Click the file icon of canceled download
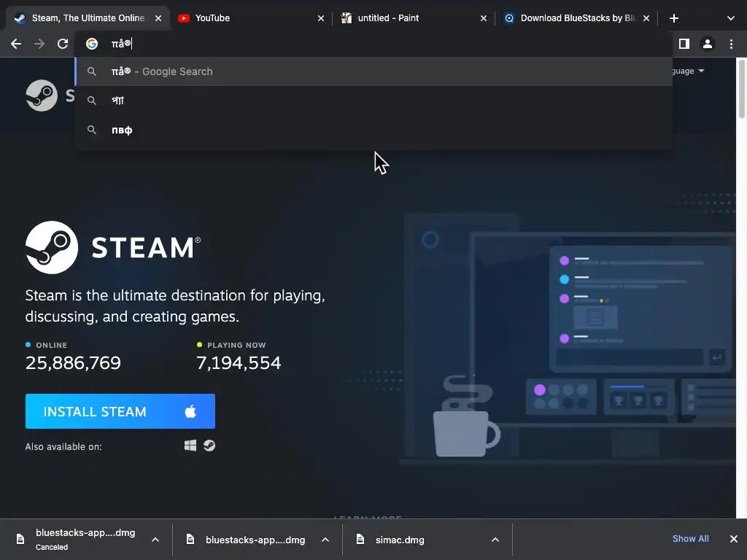This screenshot has height=560, width=747. pyautogui.click(x=20, y=539)
